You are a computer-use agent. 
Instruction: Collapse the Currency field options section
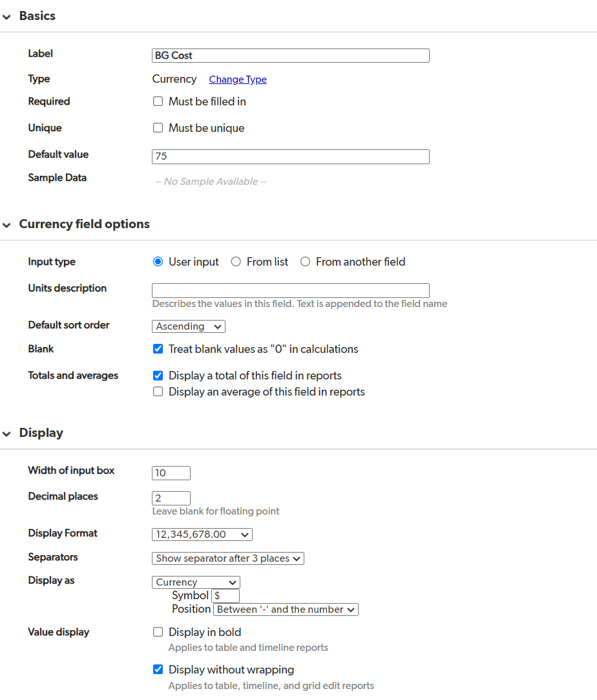coord(7,225)
